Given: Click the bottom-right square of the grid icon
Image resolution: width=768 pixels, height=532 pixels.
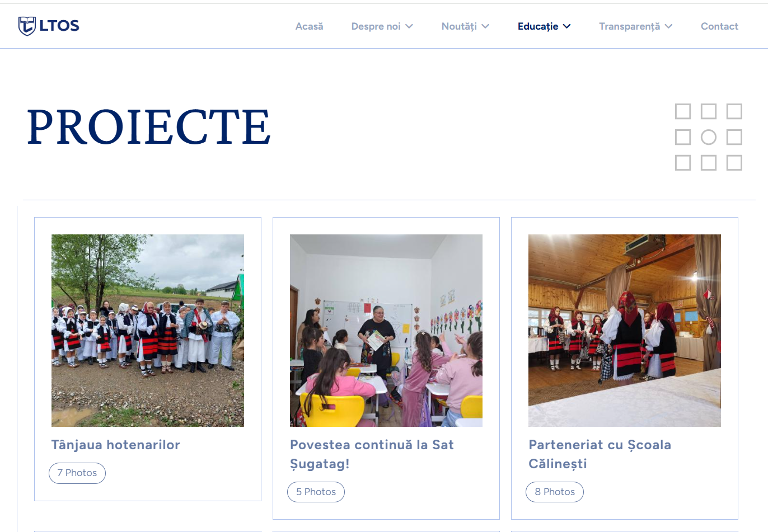Looking at the screenshot, I should click(734, 163).
